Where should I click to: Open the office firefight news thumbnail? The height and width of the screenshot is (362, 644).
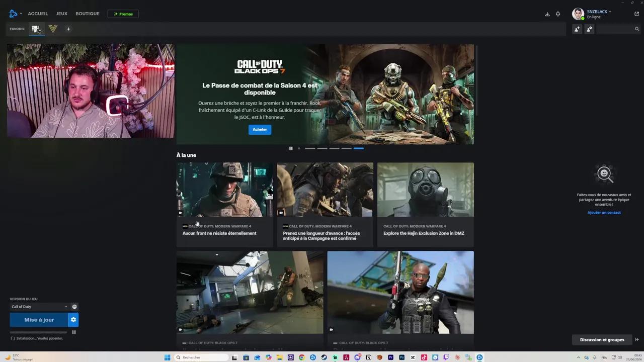click(x=250, y=293)
